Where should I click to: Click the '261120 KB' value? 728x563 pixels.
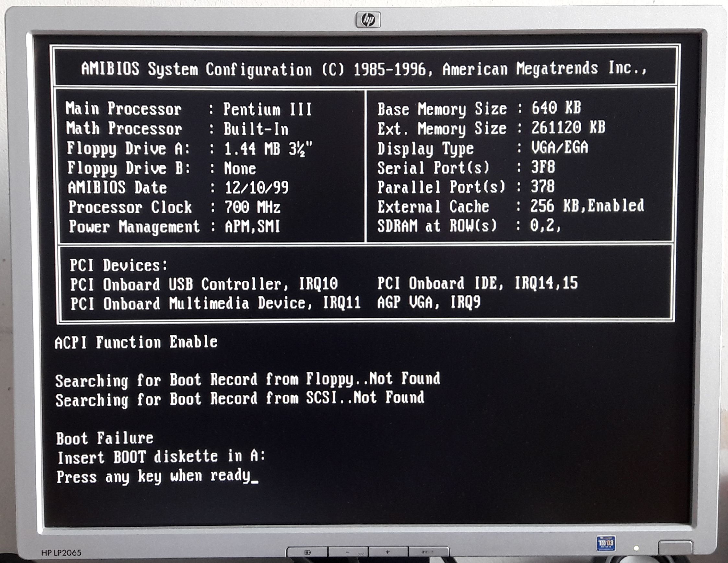[x=568, y=127]
